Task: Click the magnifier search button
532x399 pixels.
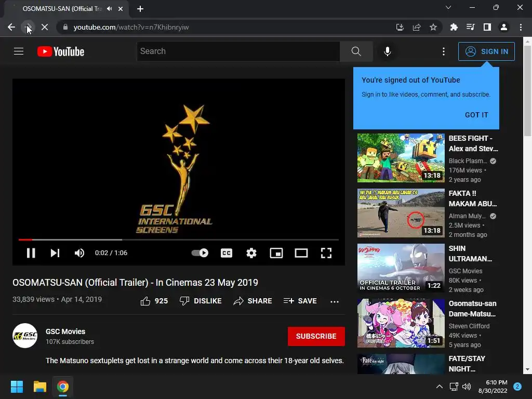Action: (x=356, y=51)
